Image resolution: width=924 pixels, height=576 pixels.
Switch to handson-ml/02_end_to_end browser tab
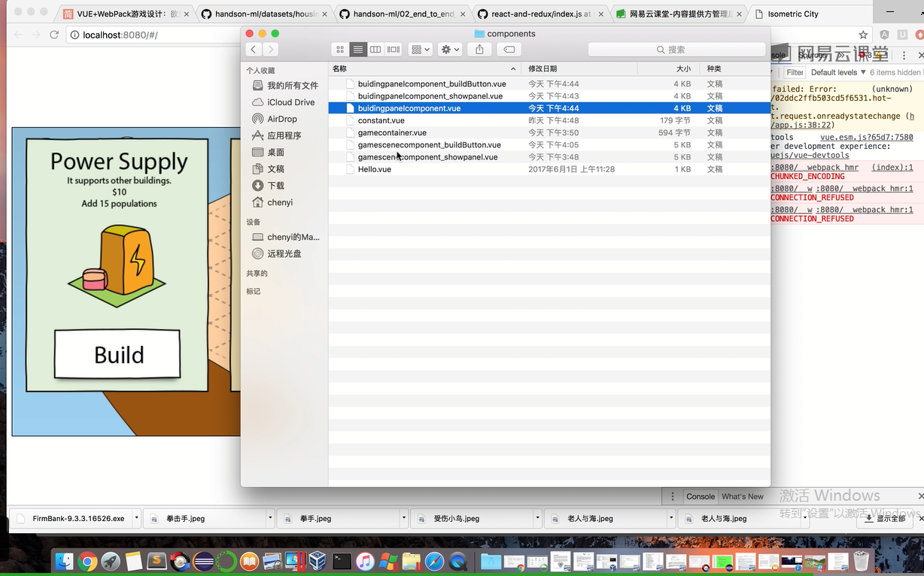(402, 14)
